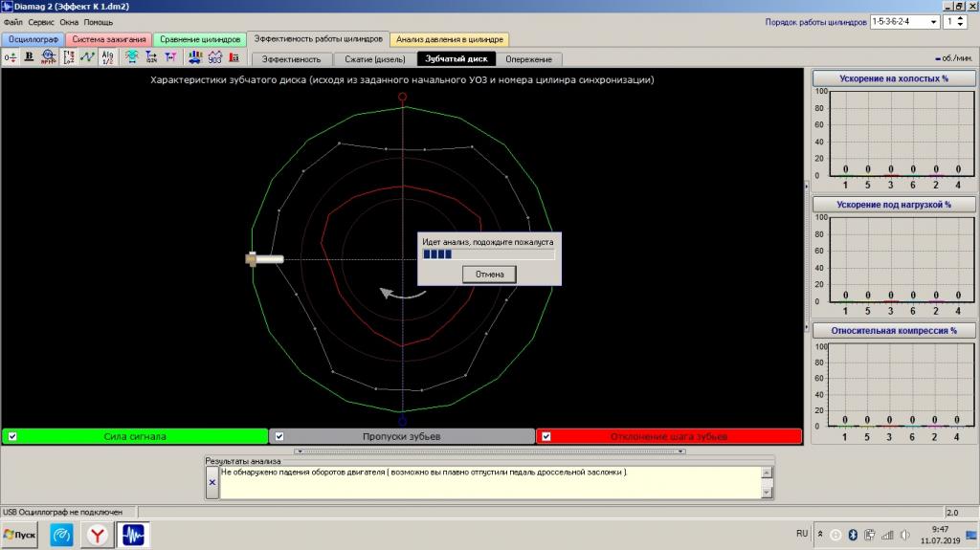980x550 pixels.
Task: Click the network signal tray icon
Action: point(887,535)
